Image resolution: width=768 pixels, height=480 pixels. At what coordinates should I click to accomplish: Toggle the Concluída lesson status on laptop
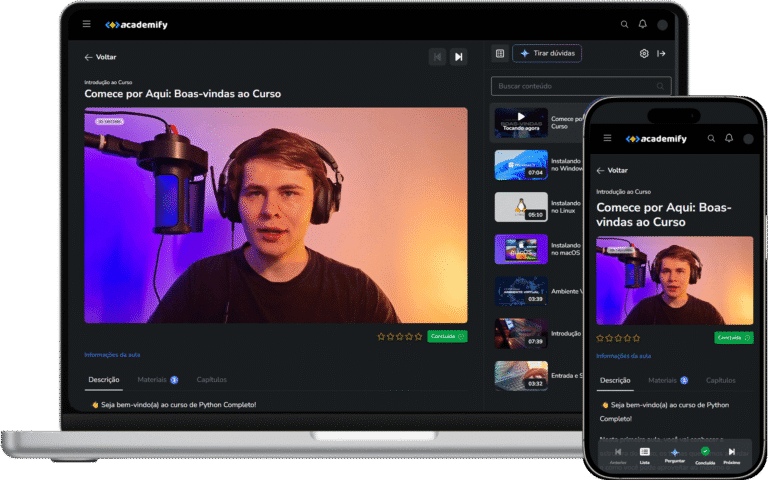(447, 336)
